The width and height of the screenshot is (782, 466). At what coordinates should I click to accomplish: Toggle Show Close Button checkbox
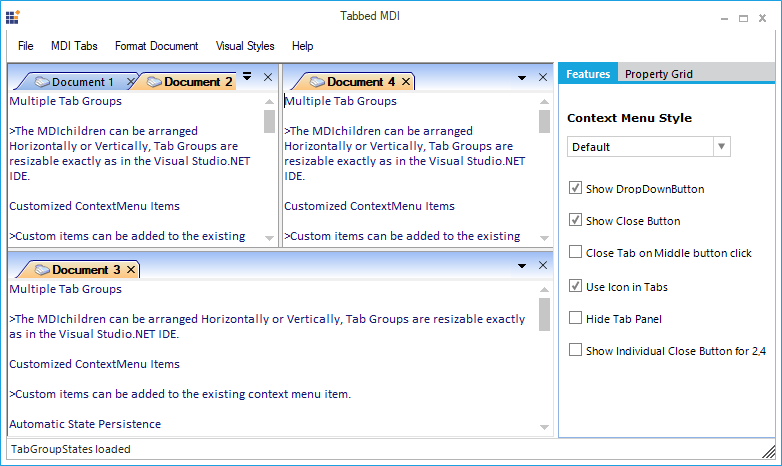tap(575, 220)
